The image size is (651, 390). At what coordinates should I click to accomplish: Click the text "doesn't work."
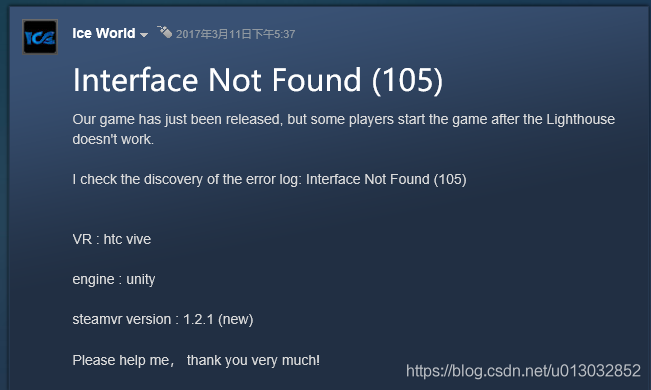[113, 139]
